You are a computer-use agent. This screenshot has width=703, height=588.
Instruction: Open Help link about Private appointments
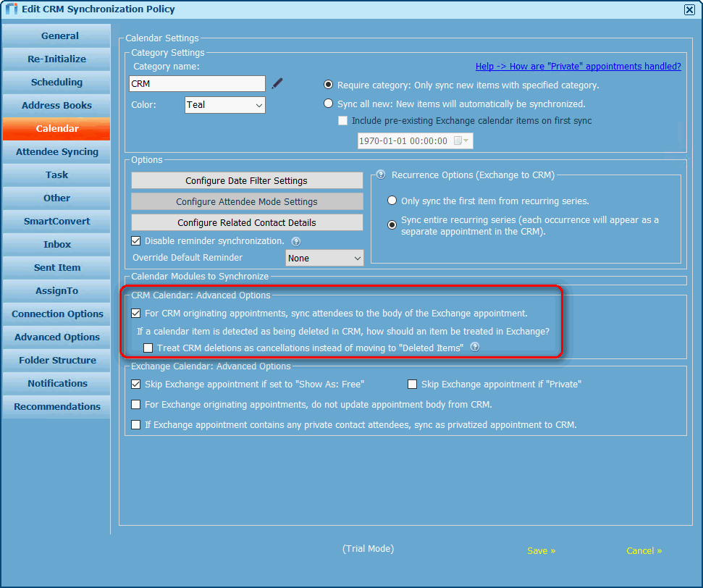point(578,67)
